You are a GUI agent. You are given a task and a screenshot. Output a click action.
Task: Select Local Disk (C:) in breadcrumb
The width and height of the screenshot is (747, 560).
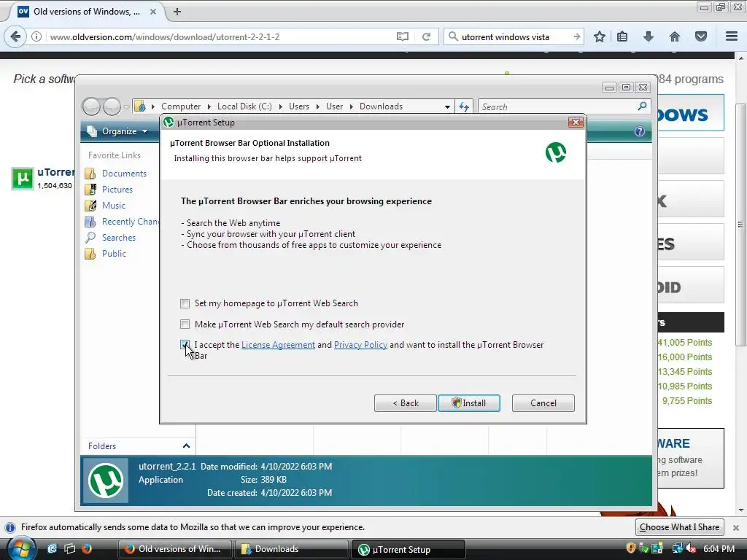click(244, 106)
